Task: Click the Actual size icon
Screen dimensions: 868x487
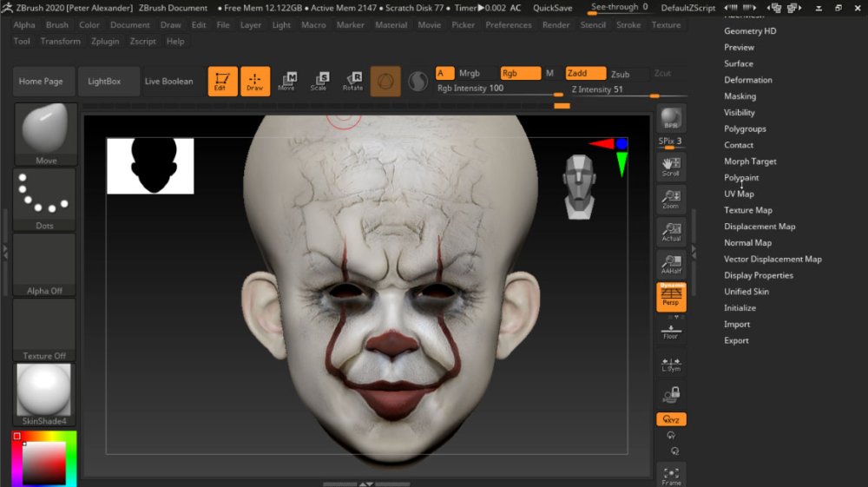Action: pos(671,232)
